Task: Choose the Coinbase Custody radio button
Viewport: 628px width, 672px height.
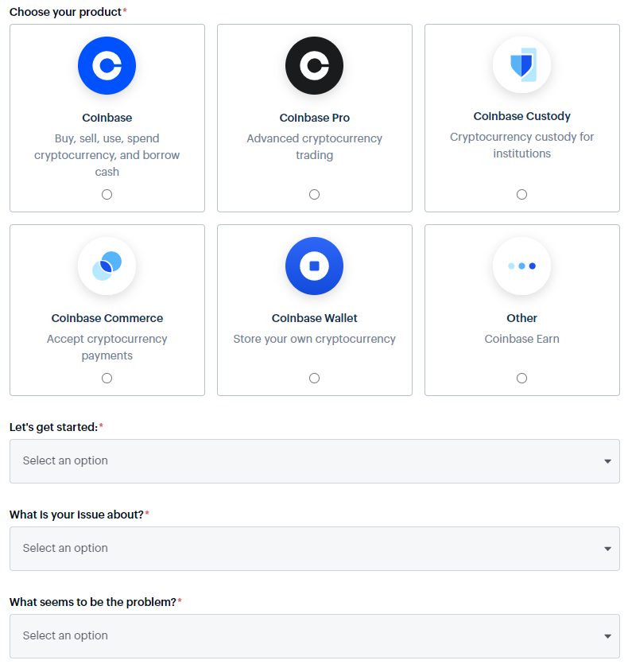Action: click(521, 194)
